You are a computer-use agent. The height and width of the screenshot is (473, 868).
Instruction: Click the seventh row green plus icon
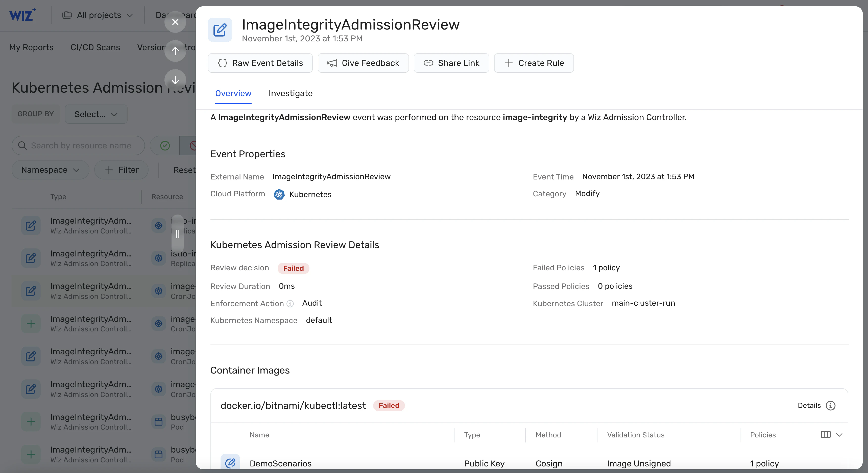(x=31, y=422)
